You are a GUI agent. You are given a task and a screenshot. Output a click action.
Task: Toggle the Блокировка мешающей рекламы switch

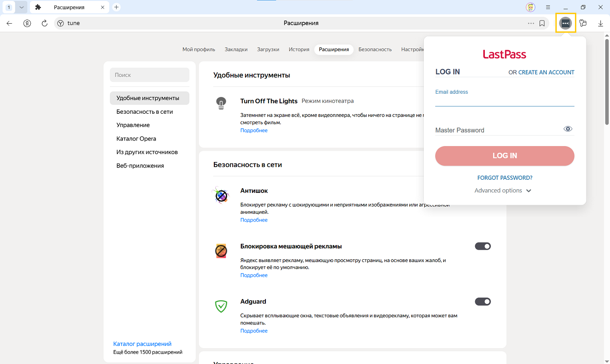coord(483,246)
